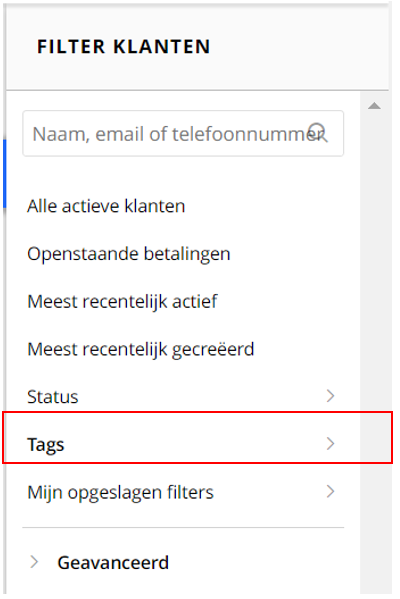Image resolution: width=400 pixels, height=599 pixels.
Task: Click the FILTER KLANTEN panel header
Action: (198, 47)
